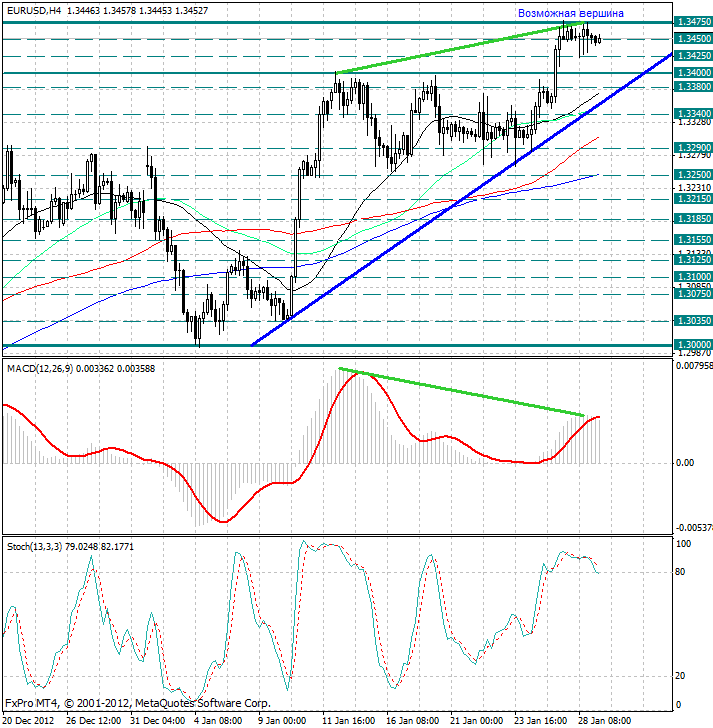Screen dimensions: 713x728
Task: Click the '26 Dec 12:00' time axis label
Action: pyautogui.click(x=94, y=721)
